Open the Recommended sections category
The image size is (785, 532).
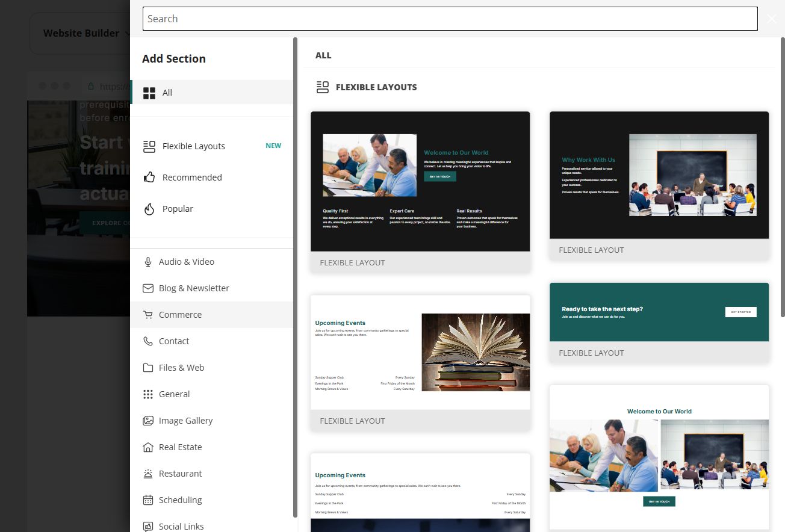pyautogui.click(x=192, y=178)
